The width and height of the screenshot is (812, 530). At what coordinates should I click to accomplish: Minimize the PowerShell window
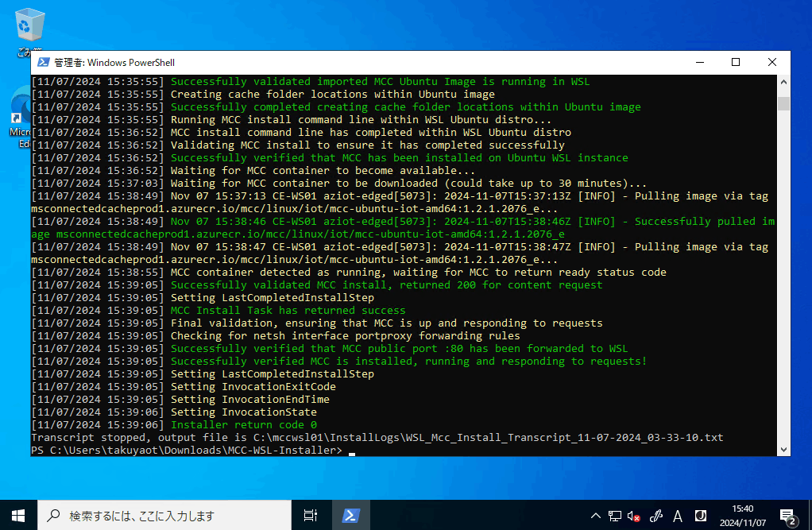[x=700, y=62]
